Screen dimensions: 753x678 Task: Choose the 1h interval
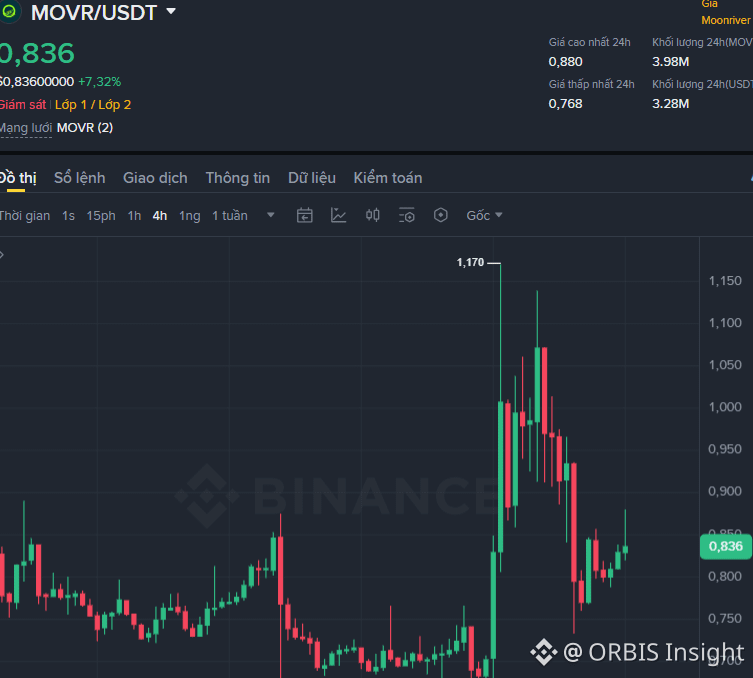pos(134,216)
